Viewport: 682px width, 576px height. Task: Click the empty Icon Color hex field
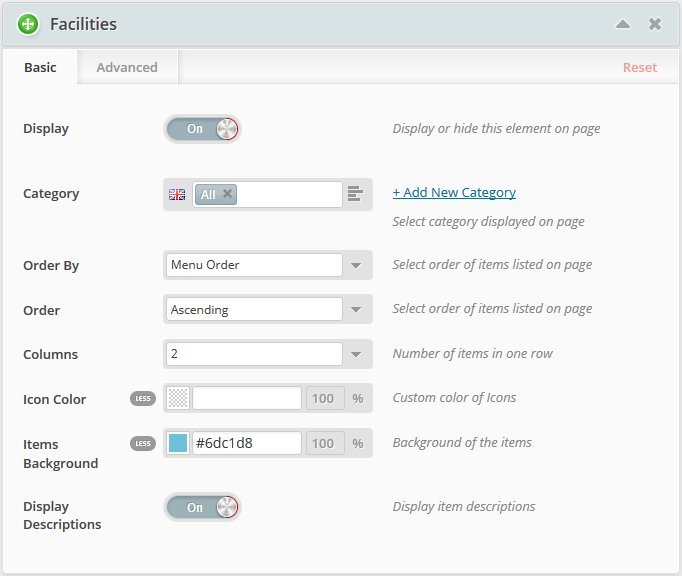247,398
